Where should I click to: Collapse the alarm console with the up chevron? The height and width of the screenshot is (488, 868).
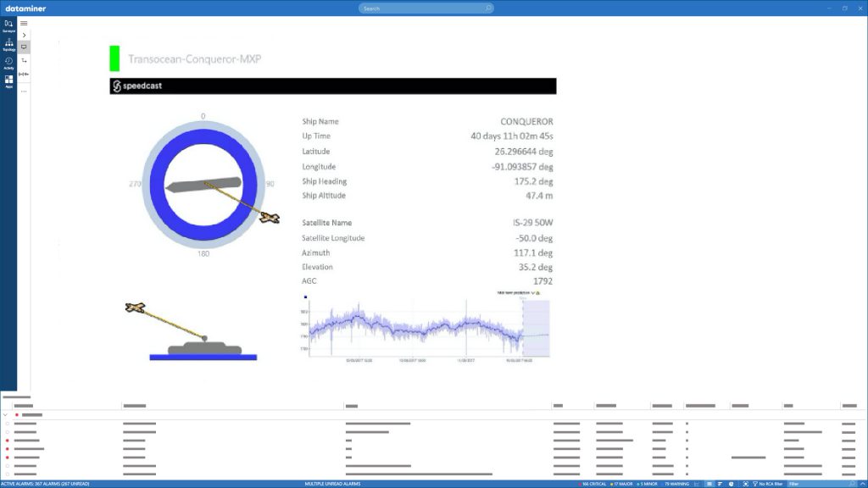tap(862, 484)
